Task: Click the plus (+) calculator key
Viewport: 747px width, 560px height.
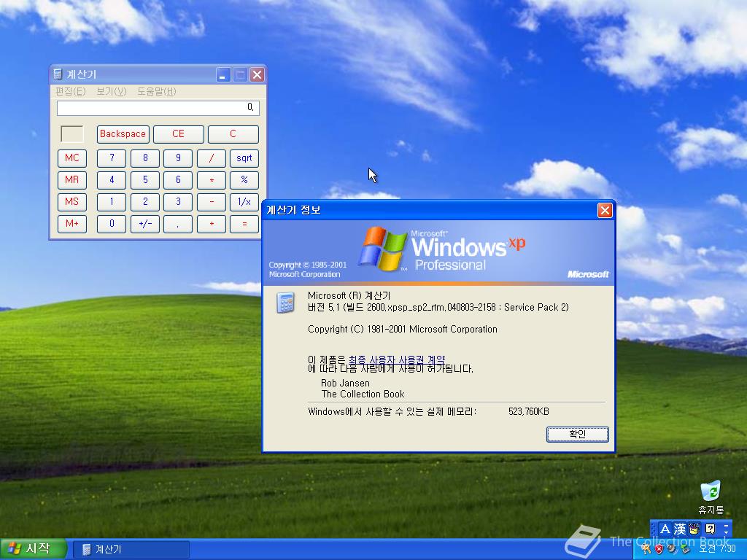Action: coord(211,224)
